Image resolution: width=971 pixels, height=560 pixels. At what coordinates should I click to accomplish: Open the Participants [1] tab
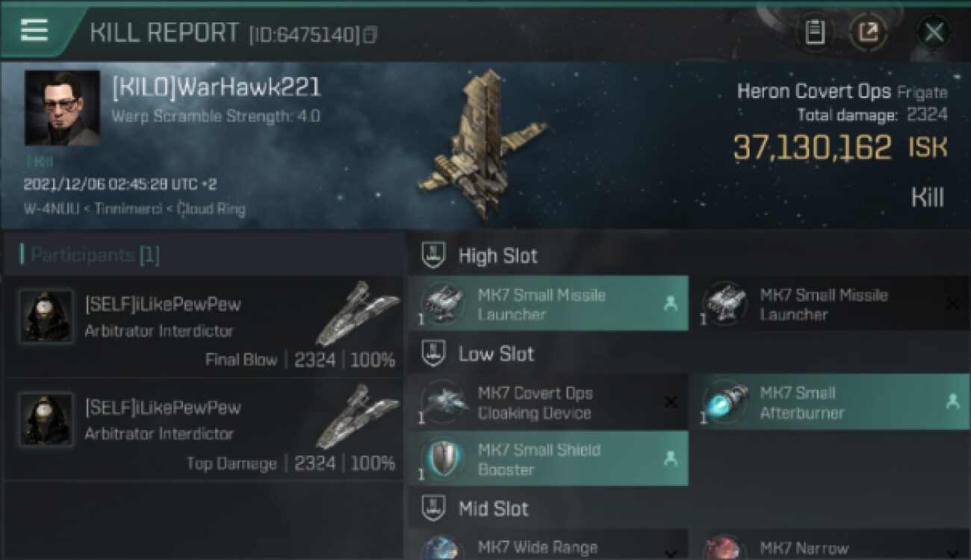pos(90,255)
